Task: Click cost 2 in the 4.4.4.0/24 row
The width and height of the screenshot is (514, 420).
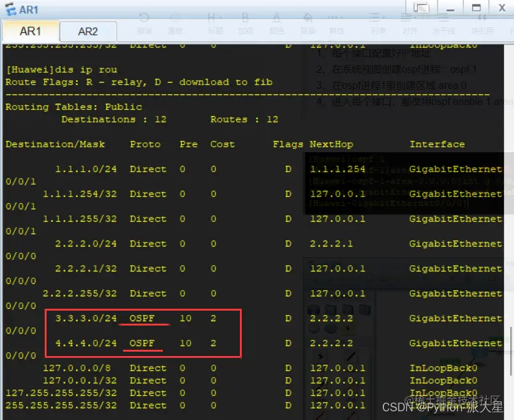Action: pos(213,344)
